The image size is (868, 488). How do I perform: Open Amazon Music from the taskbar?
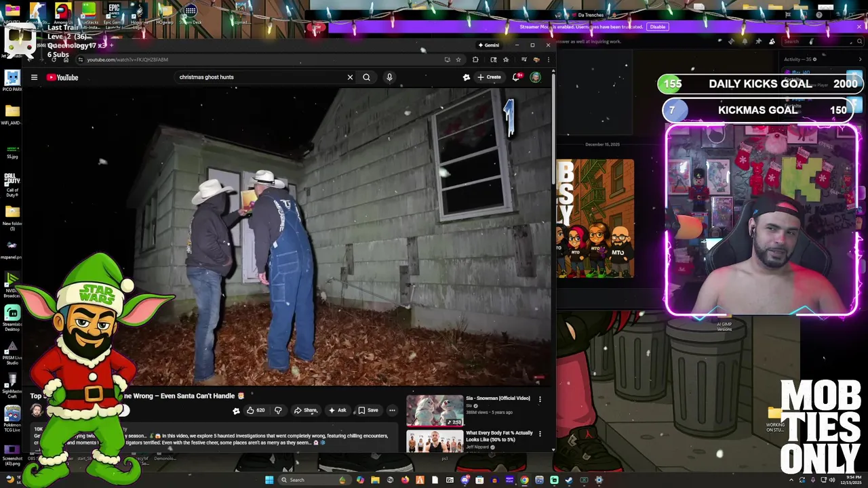point(509,480)
